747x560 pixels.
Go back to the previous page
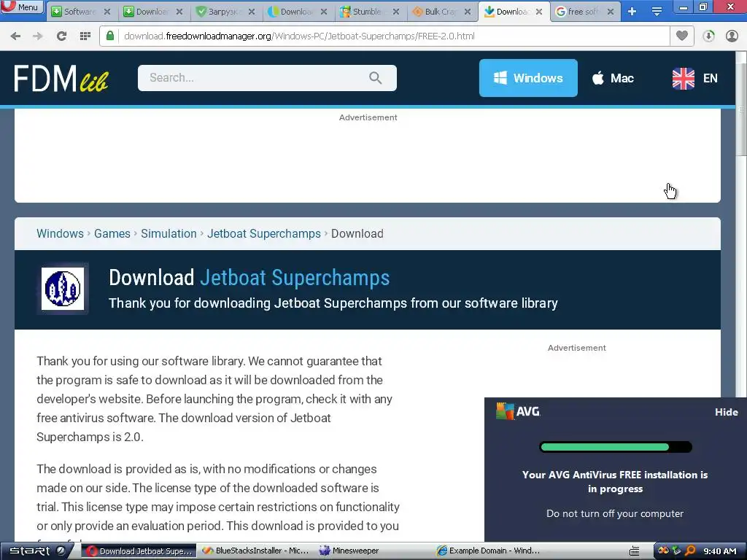pyautogui.click(x=15, y=36)
